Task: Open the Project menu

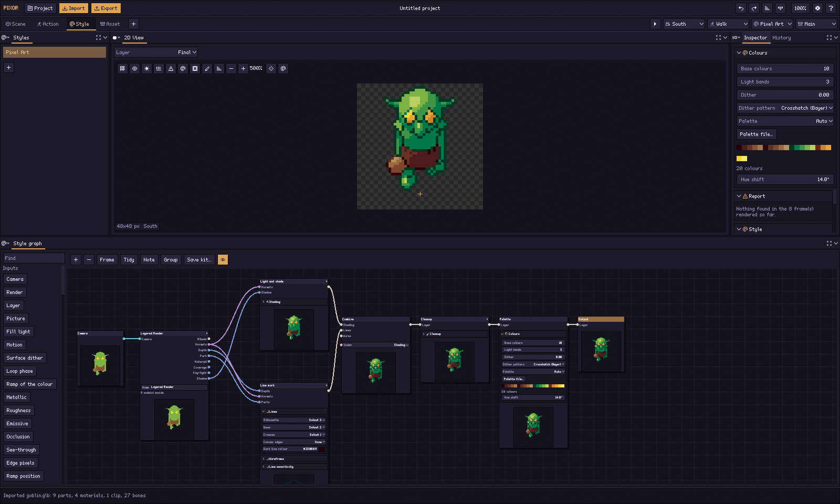Action: pos(40,8)
